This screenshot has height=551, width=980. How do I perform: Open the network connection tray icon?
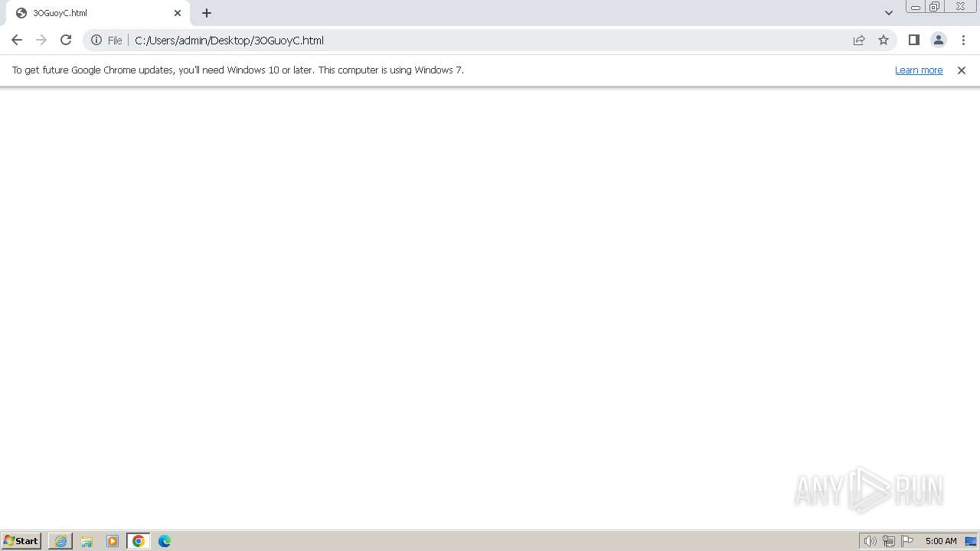coord(889,541)
